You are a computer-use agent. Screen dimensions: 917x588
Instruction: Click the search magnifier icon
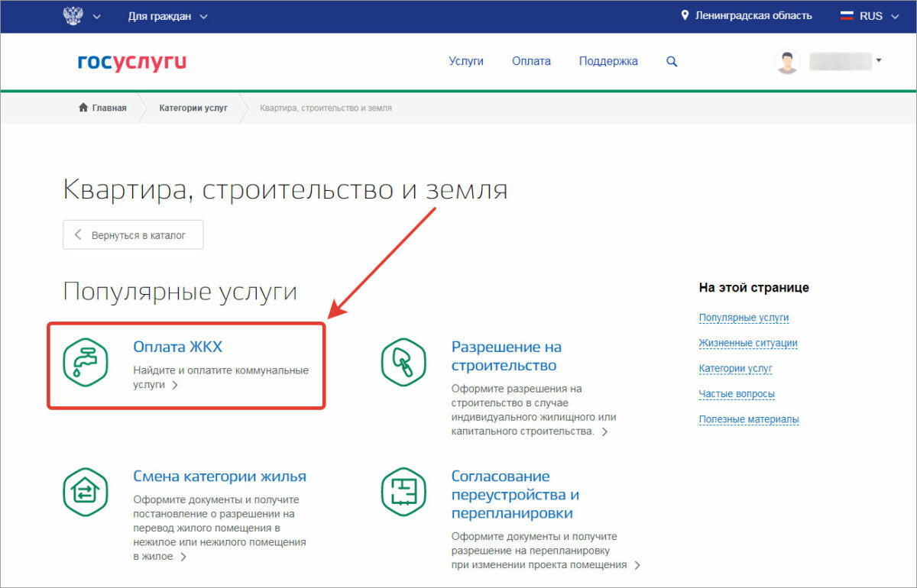672,61
